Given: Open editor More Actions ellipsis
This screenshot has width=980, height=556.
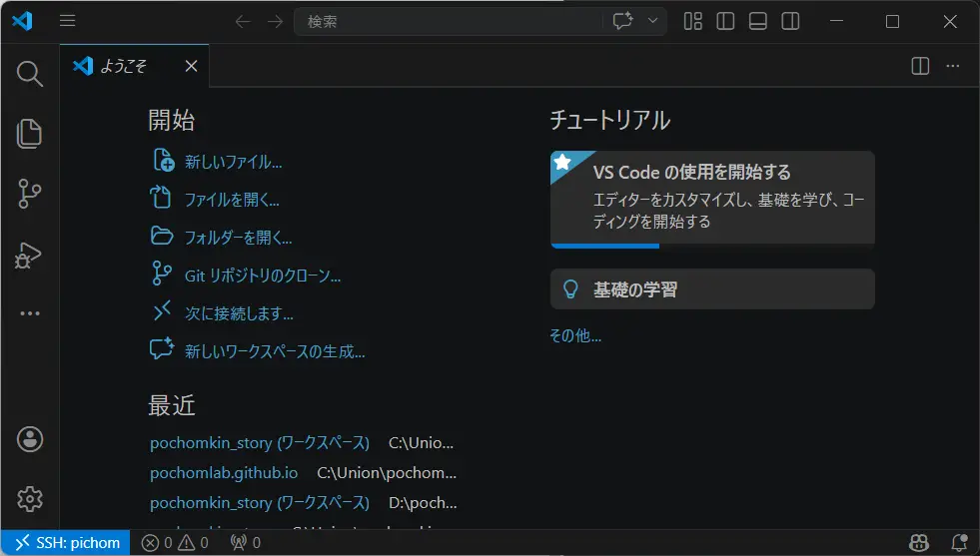Looking at the screenshot, I should 952,66.
